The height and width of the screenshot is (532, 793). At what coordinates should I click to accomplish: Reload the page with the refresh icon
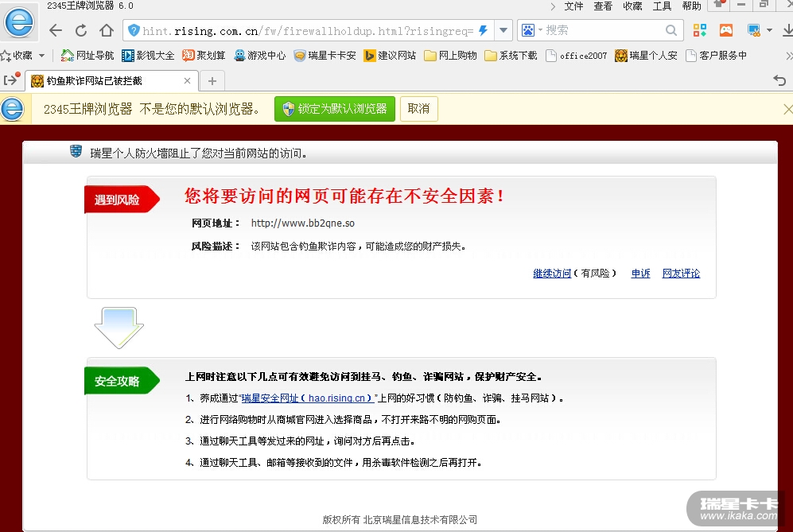[81, 31]
